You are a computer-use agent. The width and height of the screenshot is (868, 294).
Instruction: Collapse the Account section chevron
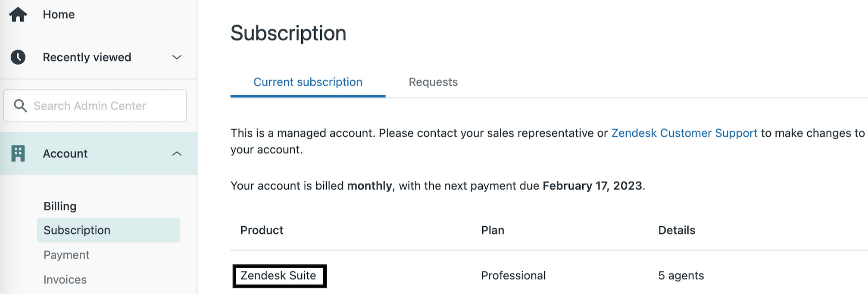coord(177,153)
